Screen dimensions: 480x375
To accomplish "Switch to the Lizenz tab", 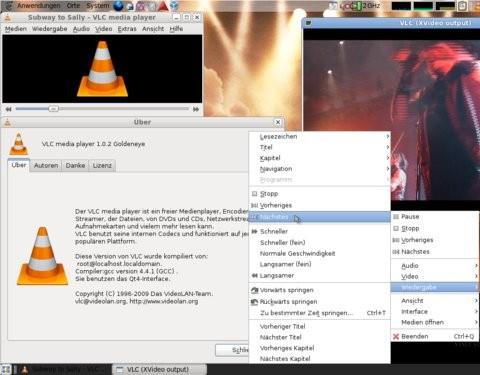I will pyautogui.click(x=102, y=165).
